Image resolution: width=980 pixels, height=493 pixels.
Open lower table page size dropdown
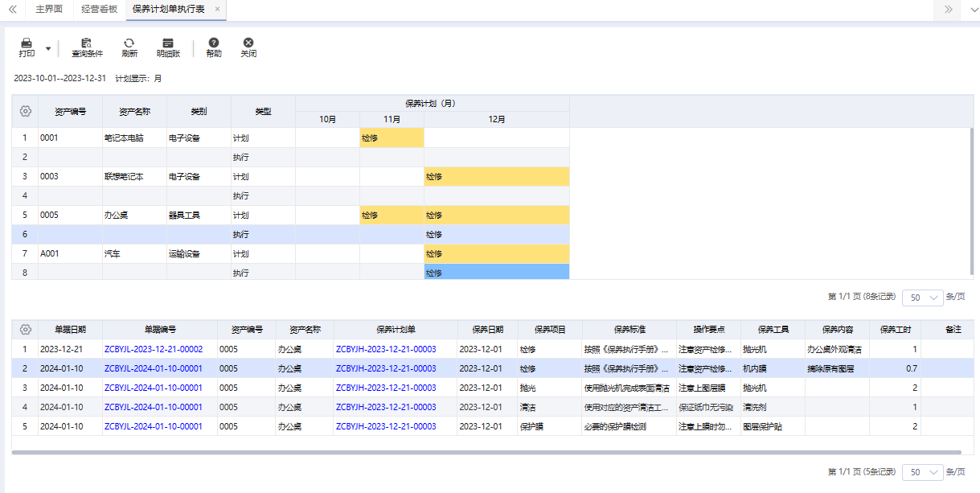[923, 473]
